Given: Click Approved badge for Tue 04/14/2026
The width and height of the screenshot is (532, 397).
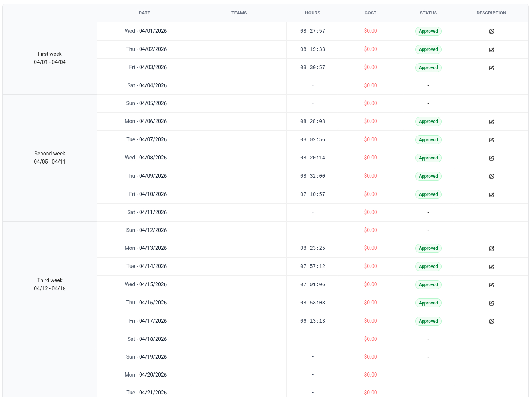Looking at the screenshot, I should pyautogui.click(x=428, y=267).
